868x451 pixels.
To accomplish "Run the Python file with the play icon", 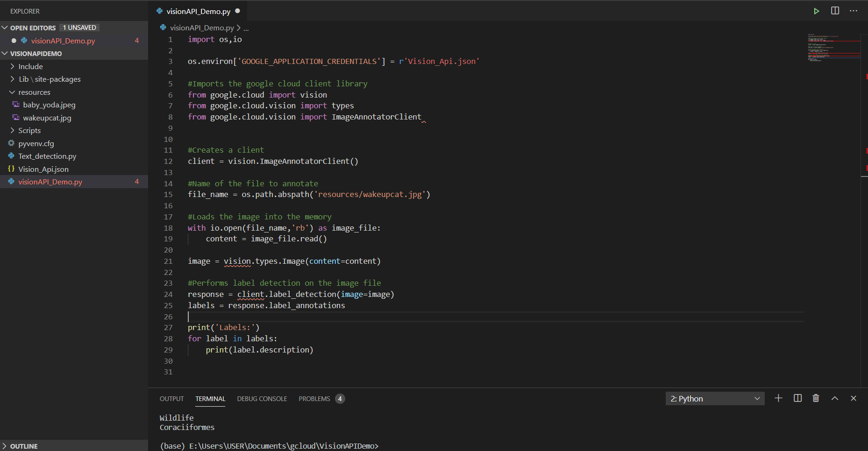I will (x=816, y=11).
